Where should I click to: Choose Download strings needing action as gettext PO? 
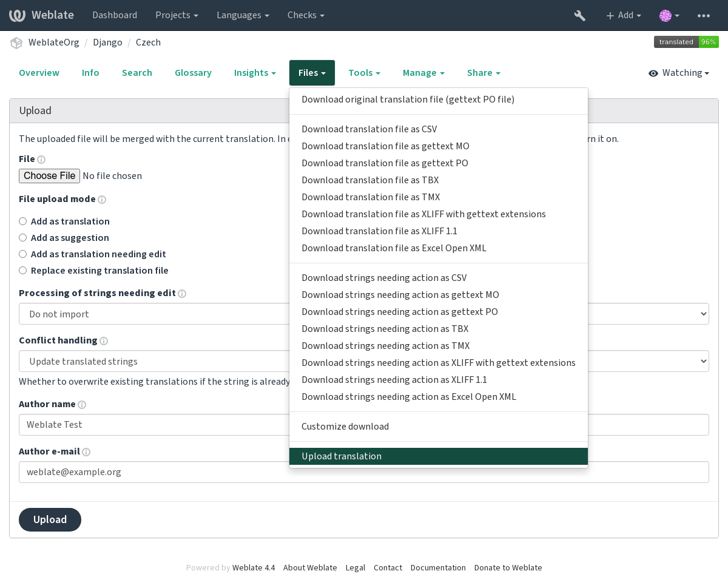coord(439,312)
